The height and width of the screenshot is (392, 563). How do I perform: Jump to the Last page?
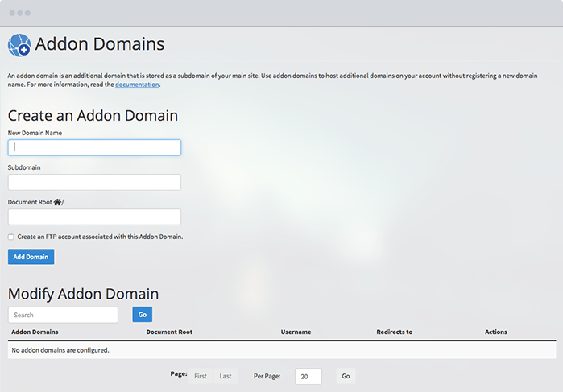tap(226, 376)
